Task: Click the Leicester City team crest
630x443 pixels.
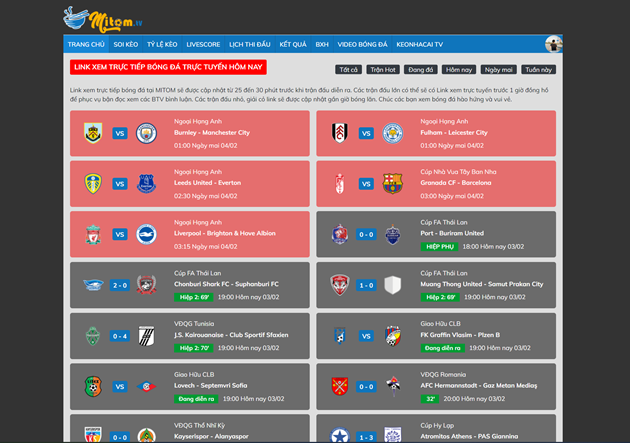Action: pyautogui.click(x=392, y=133)
